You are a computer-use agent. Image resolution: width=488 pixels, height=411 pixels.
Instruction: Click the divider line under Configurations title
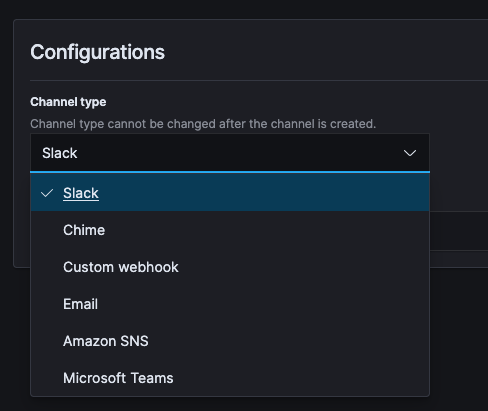point(259,80)
